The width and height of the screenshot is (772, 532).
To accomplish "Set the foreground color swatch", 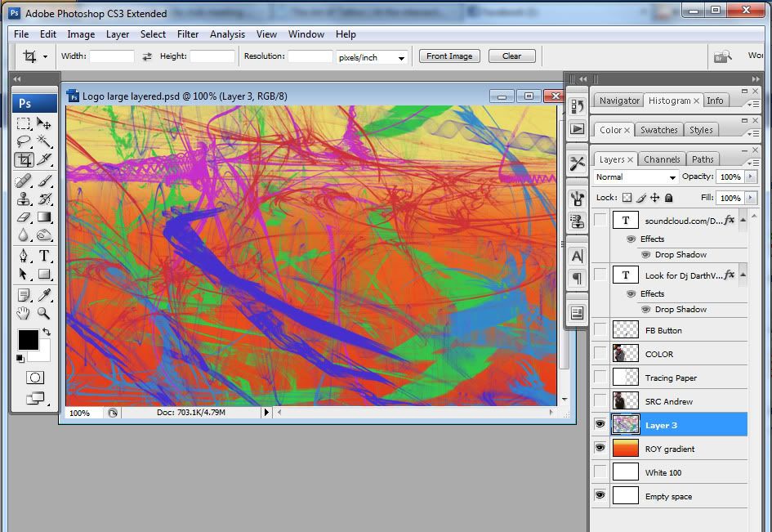I will coord(28,339).
